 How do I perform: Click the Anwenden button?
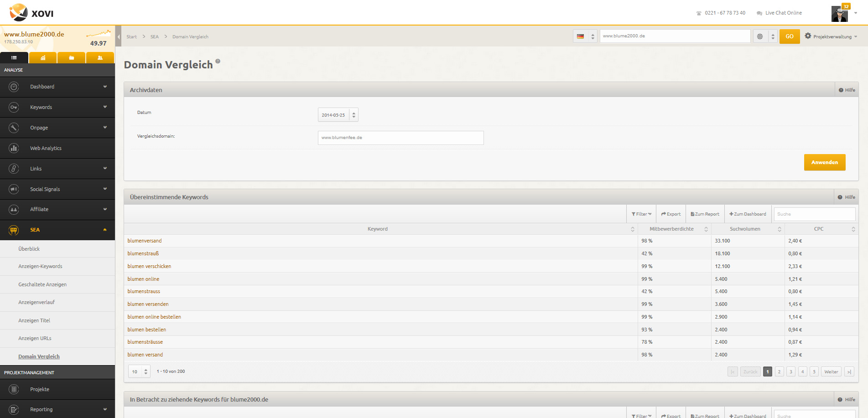point(825,162)
